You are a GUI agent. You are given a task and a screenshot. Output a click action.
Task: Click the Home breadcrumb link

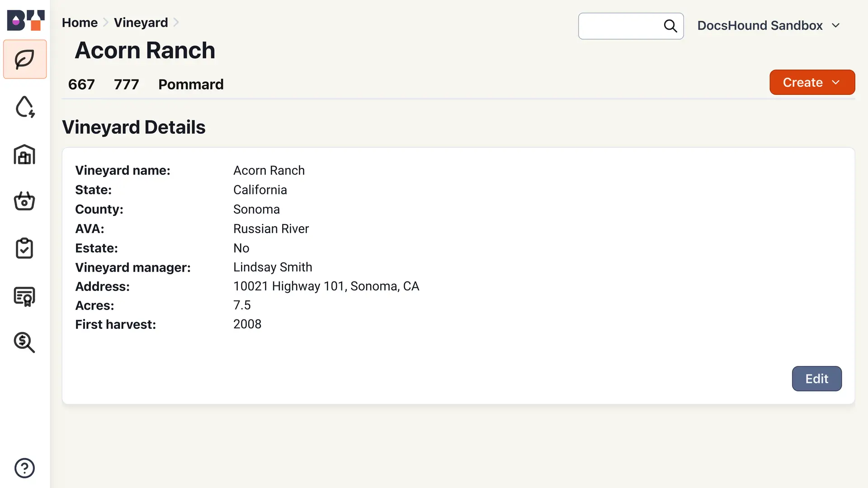coord(80,22)
